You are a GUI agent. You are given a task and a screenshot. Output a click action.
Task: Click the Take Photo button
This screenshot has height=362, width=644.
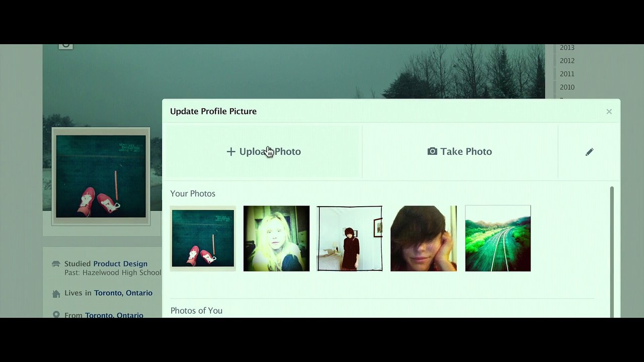(460, 152)
